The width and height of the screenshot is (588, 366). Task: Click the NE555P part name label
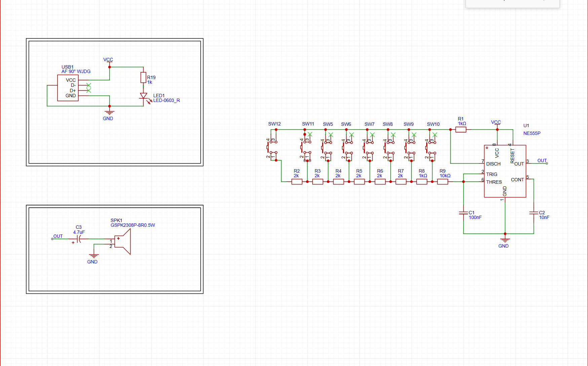532,133
